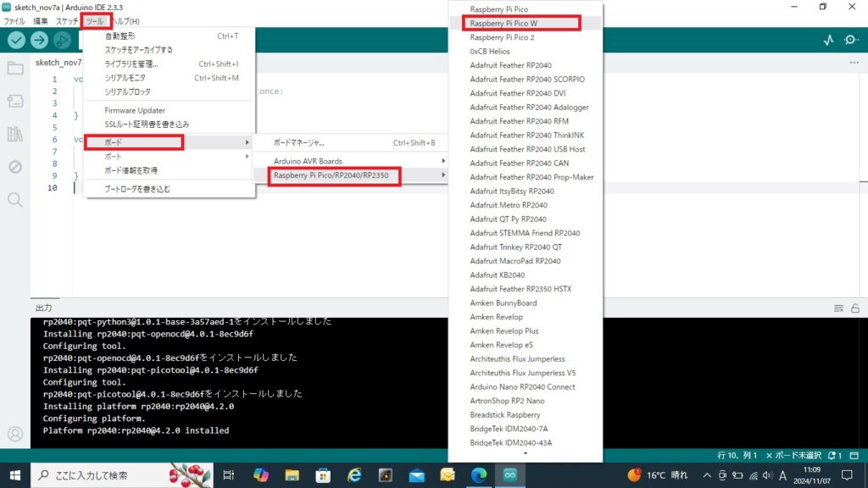Open the user account icon in sidebar
The height and width of the screenshot is (488, 868).
(x=15, y=435)
